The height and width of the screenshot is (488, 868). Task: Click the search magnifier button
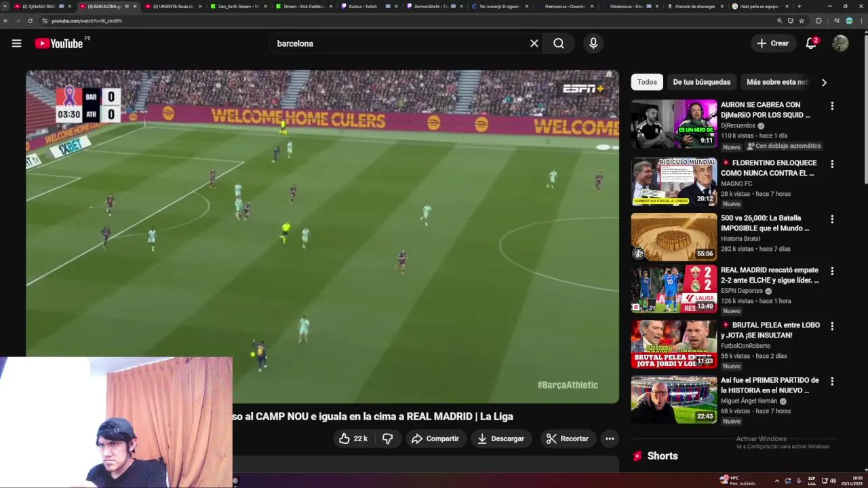559,43
